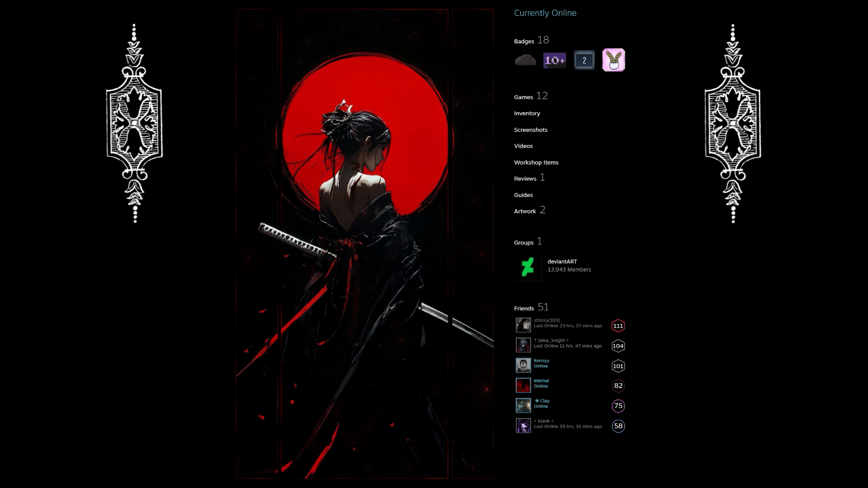The height and width of the screenshot is (488, 868).
Task: Go to the Inventory page
Action: coord(527,113)
